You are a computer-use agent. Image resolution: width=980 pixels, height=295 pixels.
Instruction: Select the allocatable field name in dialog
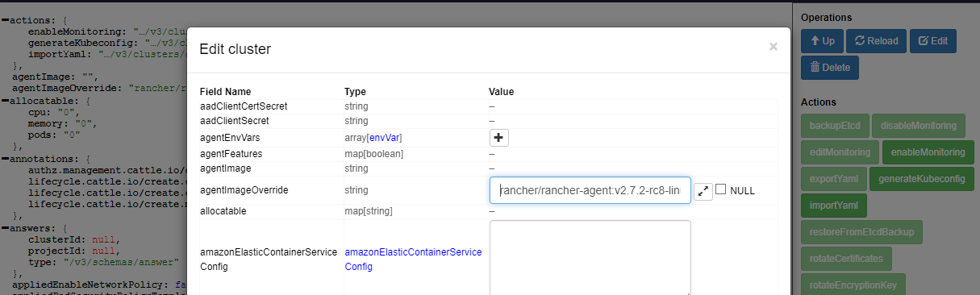223,211
